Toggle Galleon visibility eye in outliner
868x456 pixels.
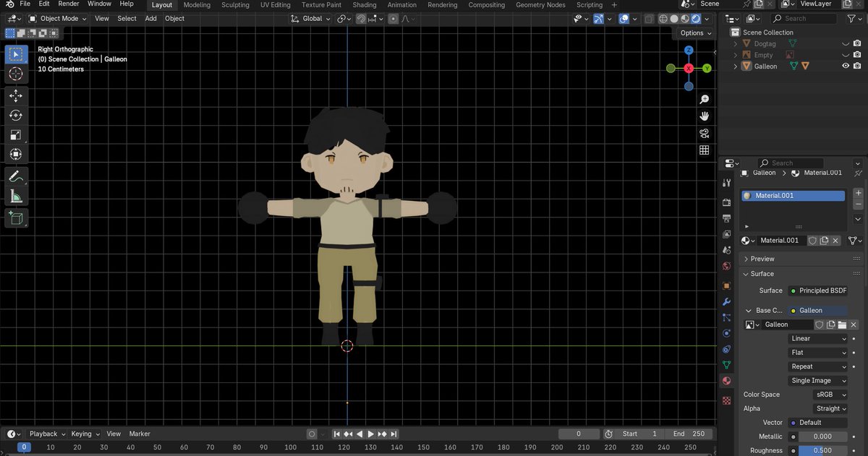(x=845, y=66)
